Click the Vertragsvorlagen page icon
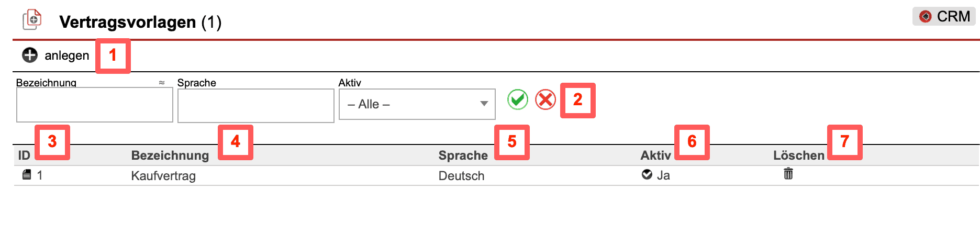This screenshot has height=244, width=980. tap(32, 20)
